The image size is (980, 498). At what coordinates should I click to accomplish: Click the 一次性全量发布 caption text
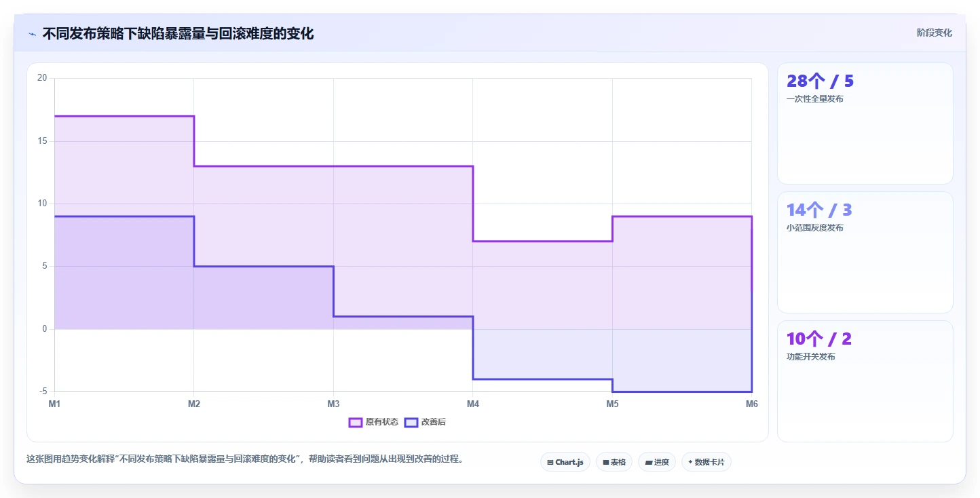point(815,99)
